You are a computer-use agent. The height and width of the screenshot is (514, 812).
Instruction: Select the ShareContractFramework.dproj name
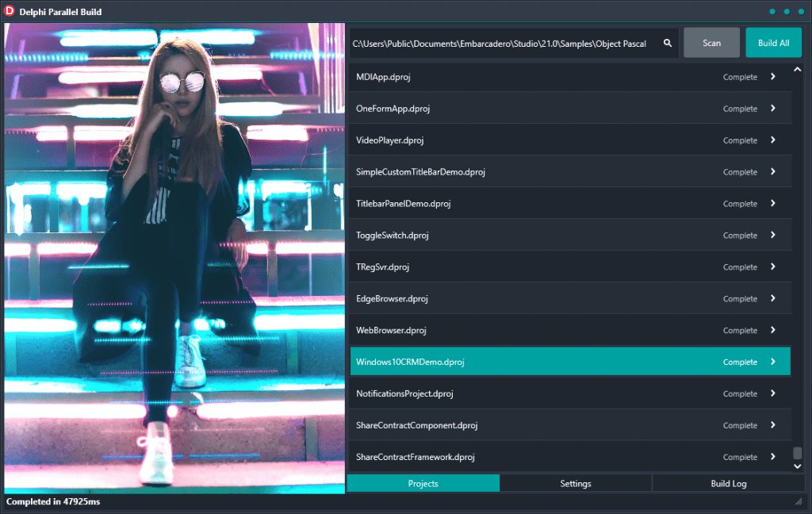(x=416, y=456)
